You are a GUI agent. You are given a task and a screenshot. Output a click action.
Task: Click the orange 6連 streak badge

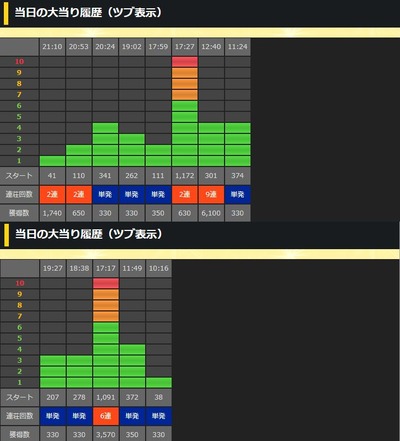click(x=106, y=416)
